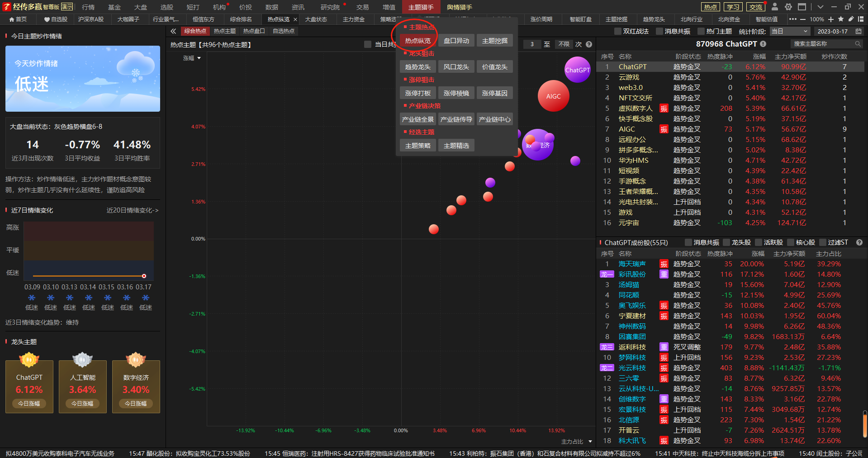This screenshot has width=868, height=458.
Task: Click the 03.17 sentiment timeline end marker
Action: pyautogui.click(x=144, y=276)
